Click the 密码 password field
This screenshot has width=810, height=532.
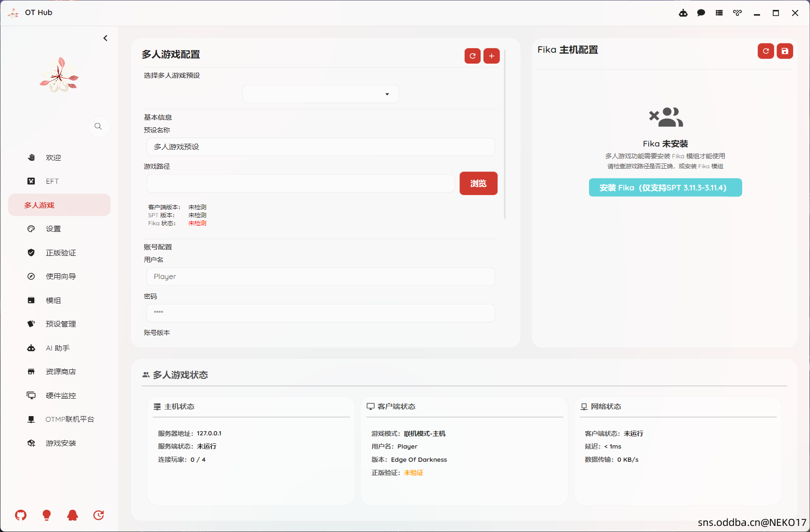[x=320, y=313]
